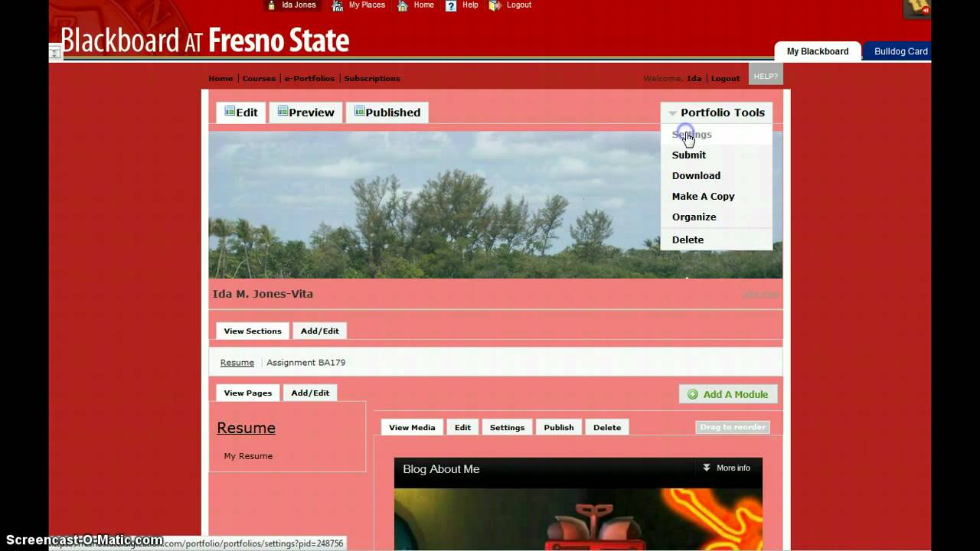
Task: Click the module Edit button
Action: [462, 427]
